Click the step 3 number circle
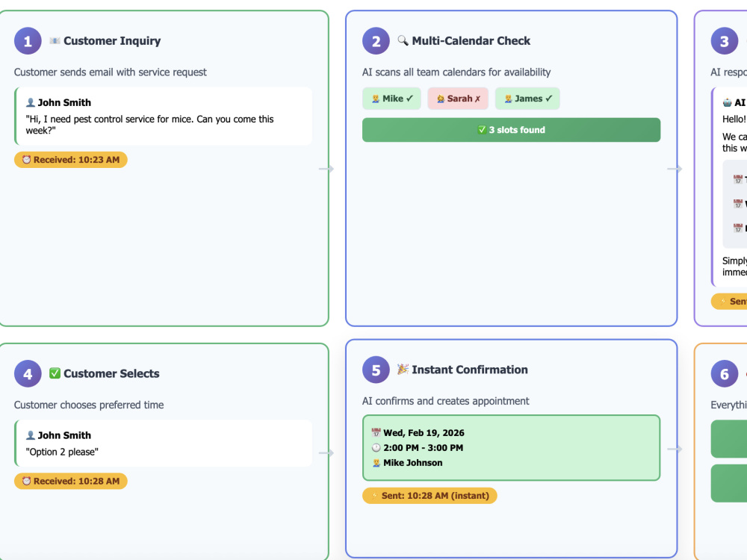 tap(724, 41)
